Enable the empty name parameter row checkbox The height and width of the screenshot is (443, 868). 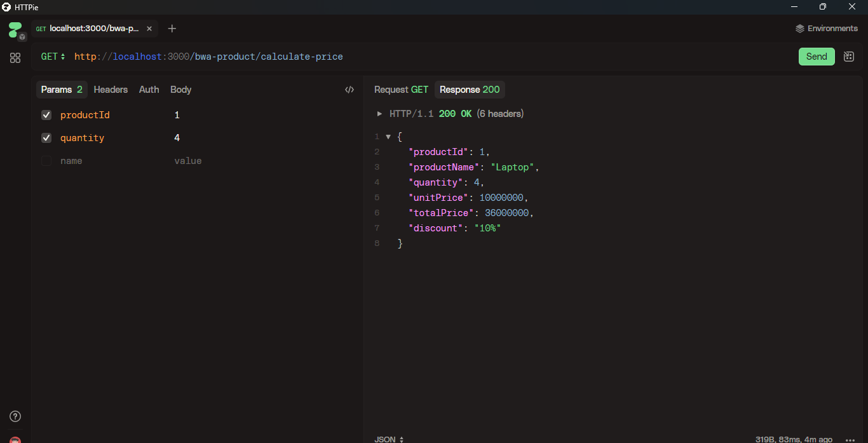(46, 161)
